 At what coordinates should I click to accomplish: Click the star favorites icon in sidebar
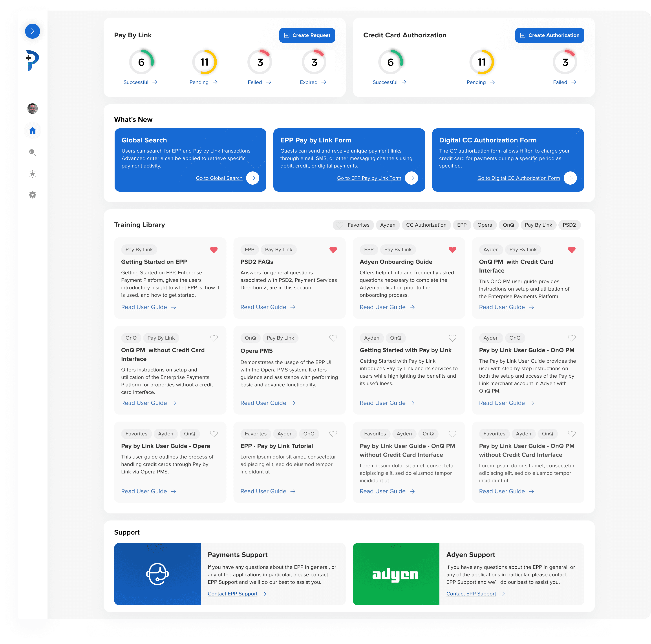pos(32,174)
